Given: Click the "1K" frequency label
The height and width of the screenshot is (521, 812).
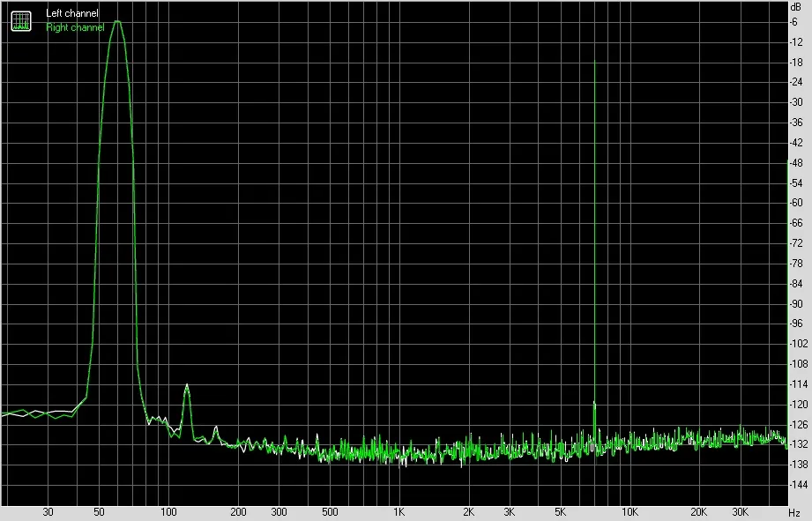Looking at the screenshot, I should click(x=399, y=512).
